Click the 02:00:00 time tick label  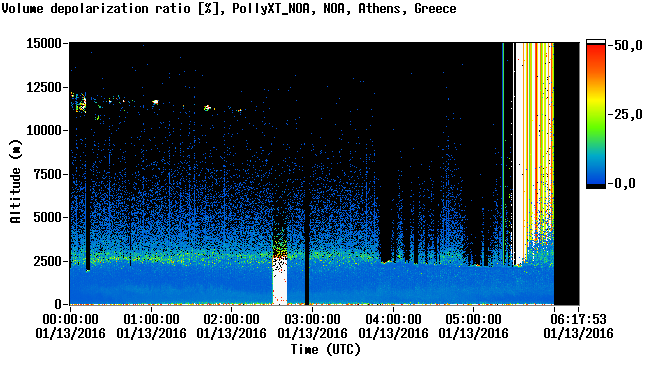[232, 319]
